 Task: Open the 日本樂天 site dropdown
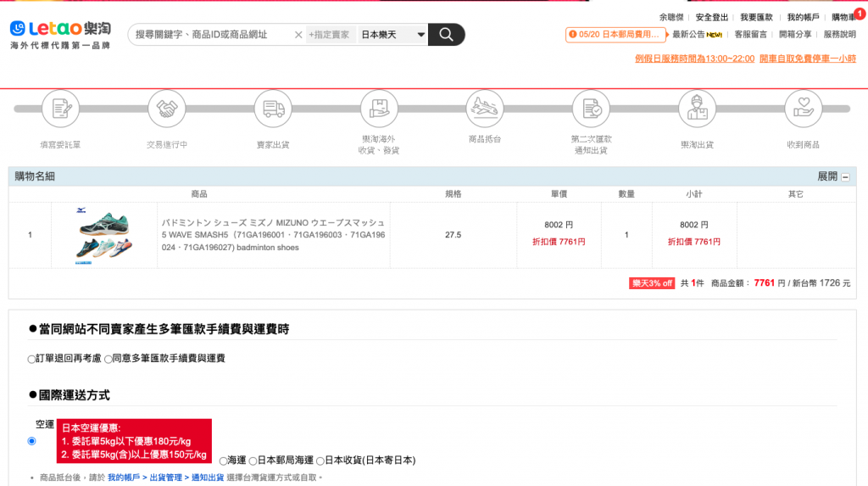[x=392, y=35]
